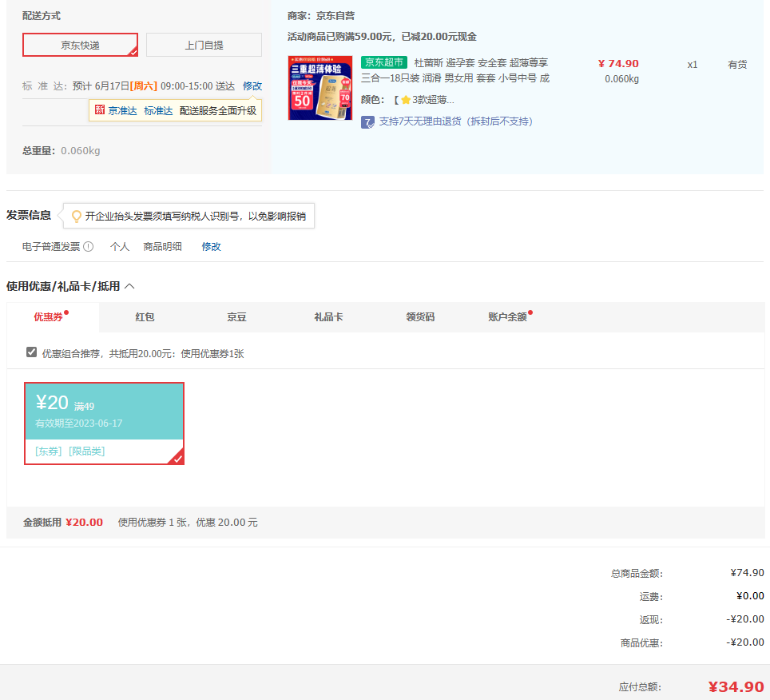
Task: Open 支持7天无理由退货 policy link
Action: click(x=456, y=121)
